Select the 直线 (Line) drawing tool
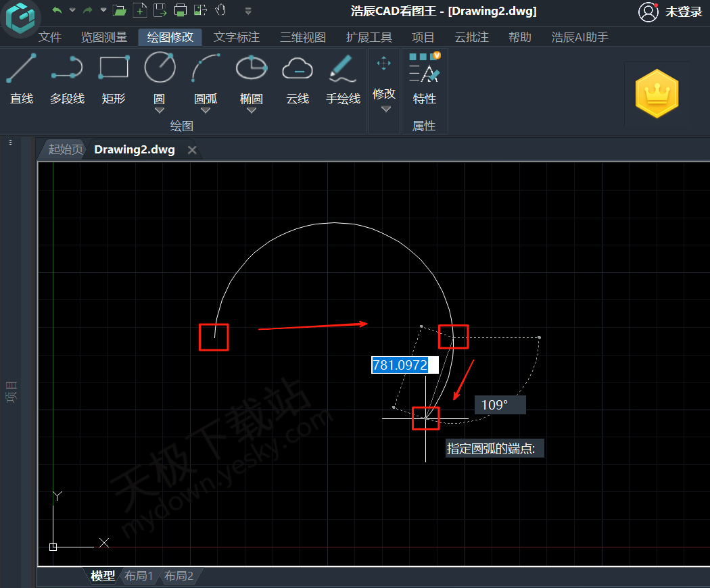710x588 pixels. click(x=22, y=78)
